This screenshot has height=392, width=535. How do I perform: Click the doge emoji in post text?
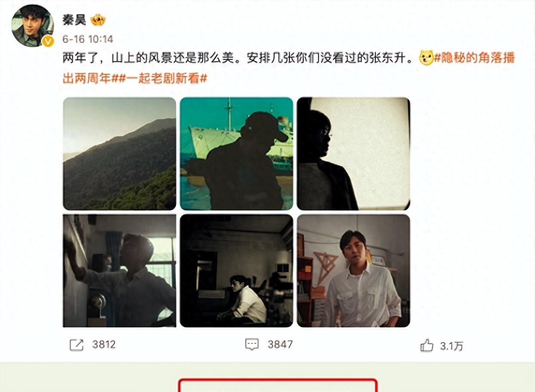426,58
